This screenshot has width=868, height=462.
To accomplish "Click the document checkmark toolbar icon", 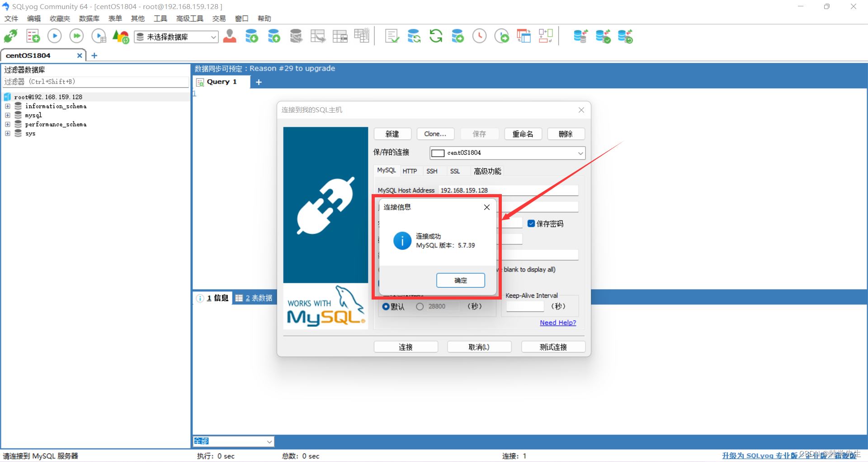I will coord(392,36).
